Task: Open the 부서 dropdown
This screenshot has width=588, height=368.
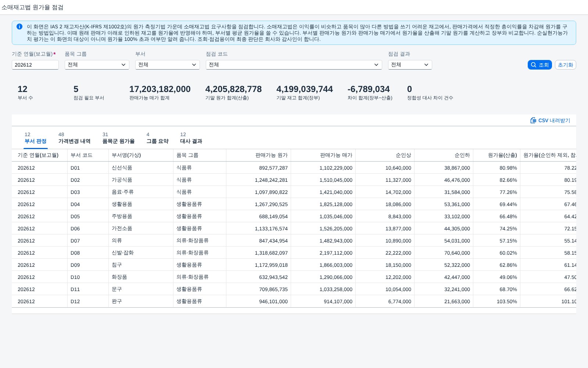Action: pyautogui.click(x=168, y=65)
